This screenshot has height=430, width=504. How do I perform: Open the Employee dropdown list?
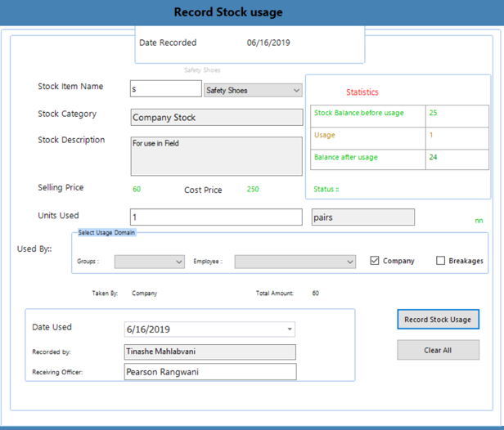coord(295,262)
